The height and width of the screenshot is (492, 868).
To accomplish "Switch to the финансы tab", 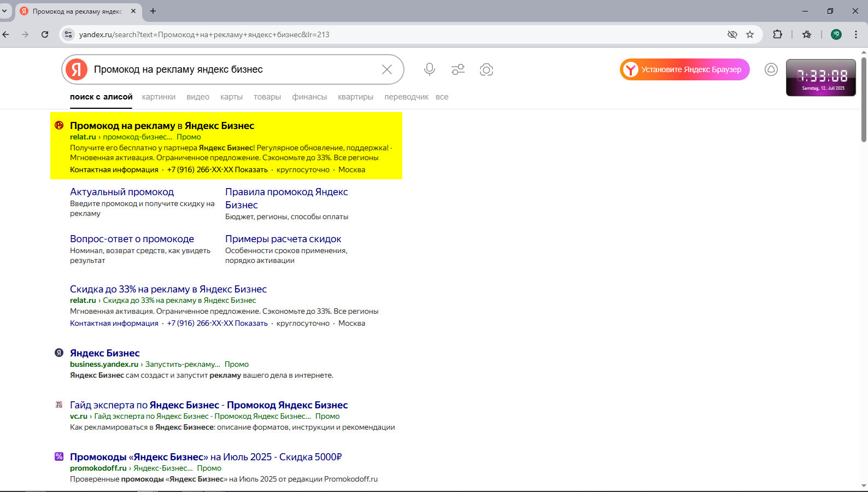I will pyautogui.click(x=309, y=97).
